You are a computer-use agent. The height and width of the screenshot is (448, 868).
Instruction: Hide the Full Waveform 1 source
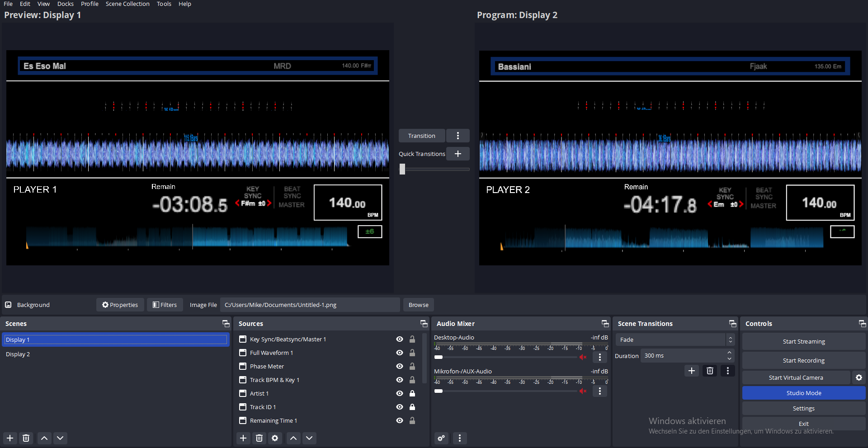[400, 353]
